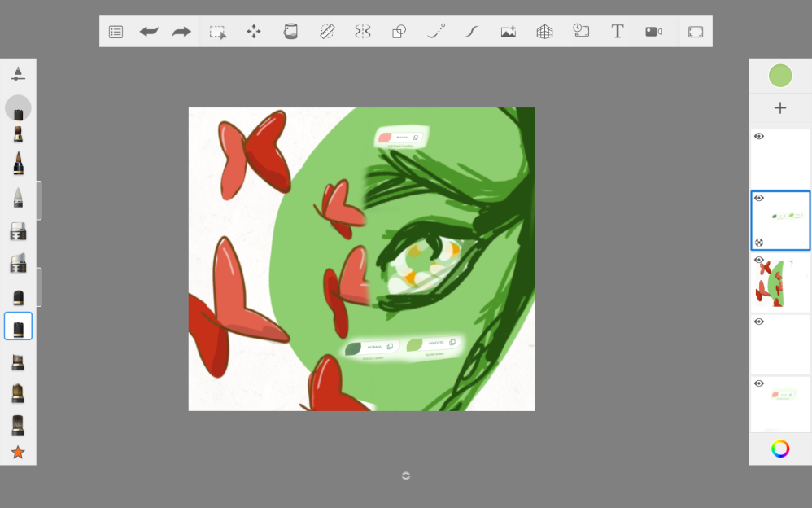The image size is (812, 508).
Task: Undo the last stroke
Action: click(149, 32)
